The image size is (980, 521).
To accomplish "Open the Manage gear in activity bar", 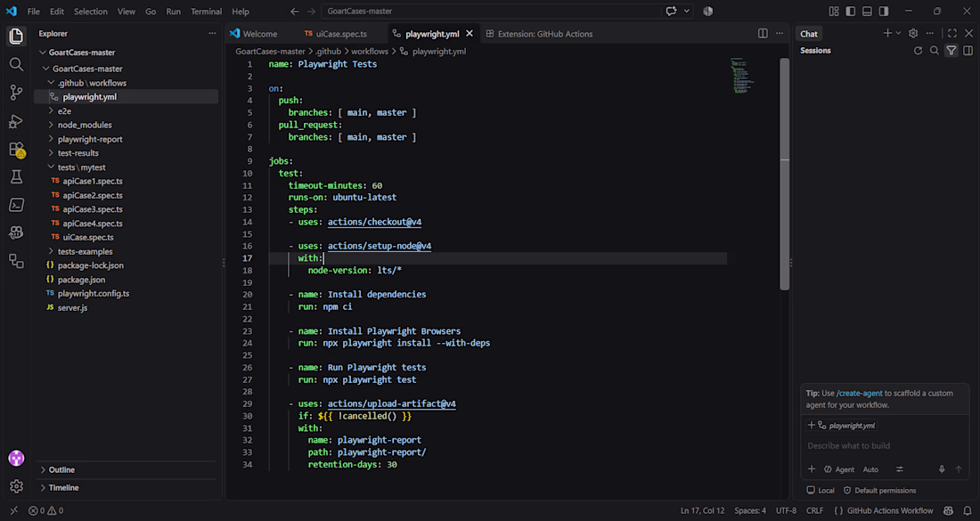I will pos(16,486).
